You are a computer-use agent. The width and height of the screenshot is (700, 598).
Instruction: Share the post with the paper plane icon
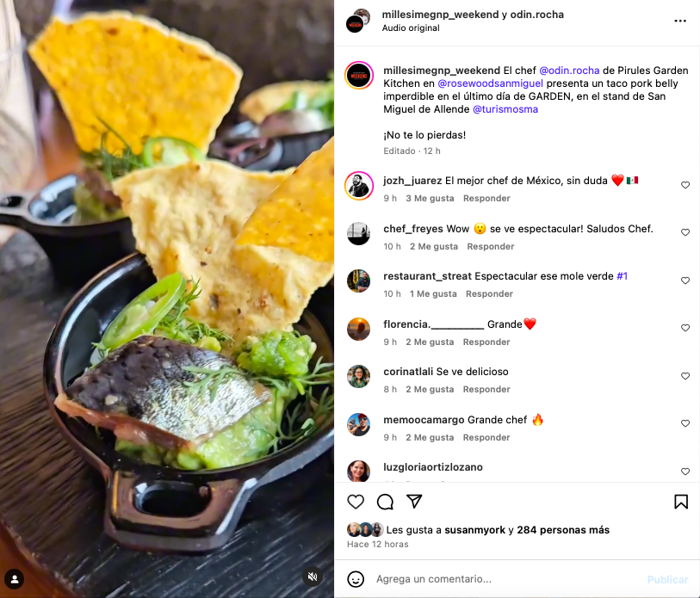point(414,501)
